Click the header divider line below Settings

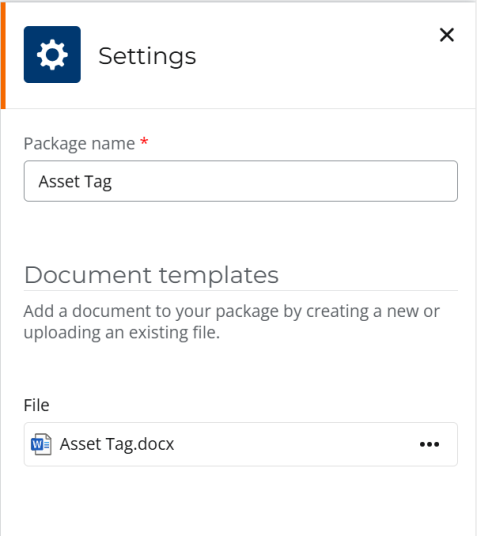click(241, 108)
